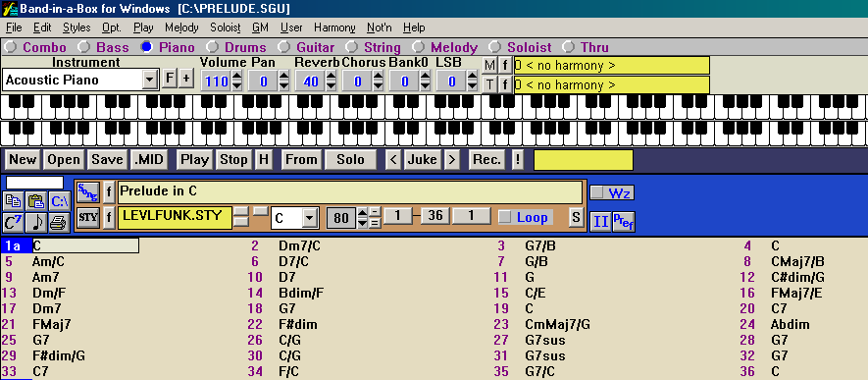Open the File menu

(14, 27)
